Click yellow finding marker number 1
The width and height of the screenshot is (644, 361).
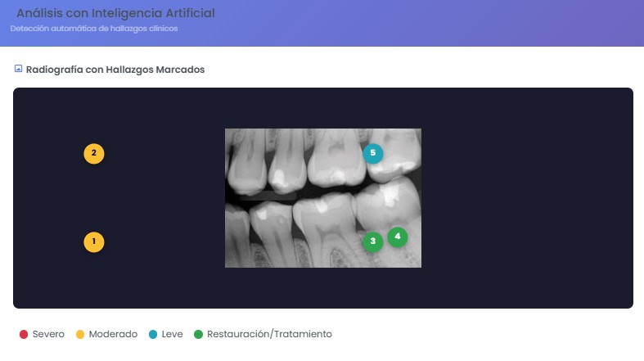93,242
